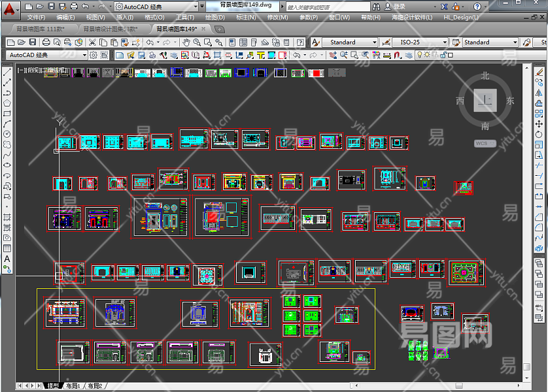Open the ISO-25 dimension style dropdown
Screen dimensions: 548x392
pyautogui.click(x=445, y=42)
